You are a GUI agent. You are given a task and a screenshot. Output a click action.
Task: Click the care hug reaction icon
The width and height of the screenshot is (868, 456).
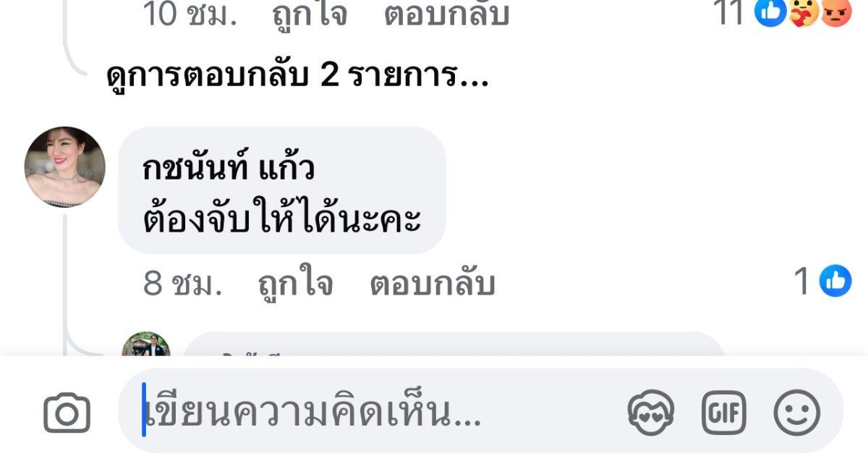pos(804,12)
